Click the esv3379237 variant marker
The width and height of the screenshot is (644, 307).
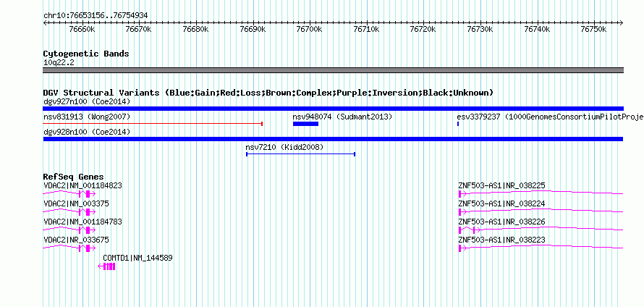(x=458, y=124)
